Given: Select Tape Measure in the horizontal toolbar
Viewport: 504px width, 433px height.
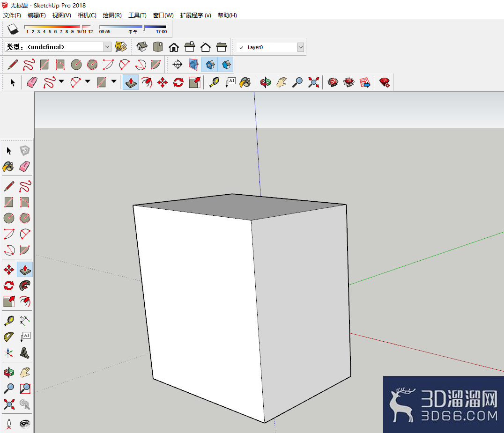Looking at the screenshot, I should click(214, 82).
